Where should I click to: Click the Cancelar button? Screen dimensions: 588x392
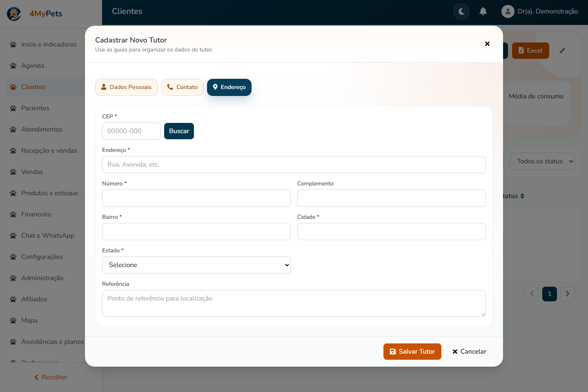click(469, 352)
